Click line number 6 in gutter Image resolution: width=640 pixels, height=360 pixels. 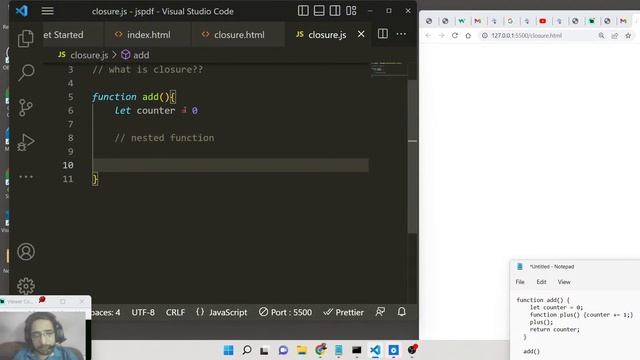tap(71, 111)
